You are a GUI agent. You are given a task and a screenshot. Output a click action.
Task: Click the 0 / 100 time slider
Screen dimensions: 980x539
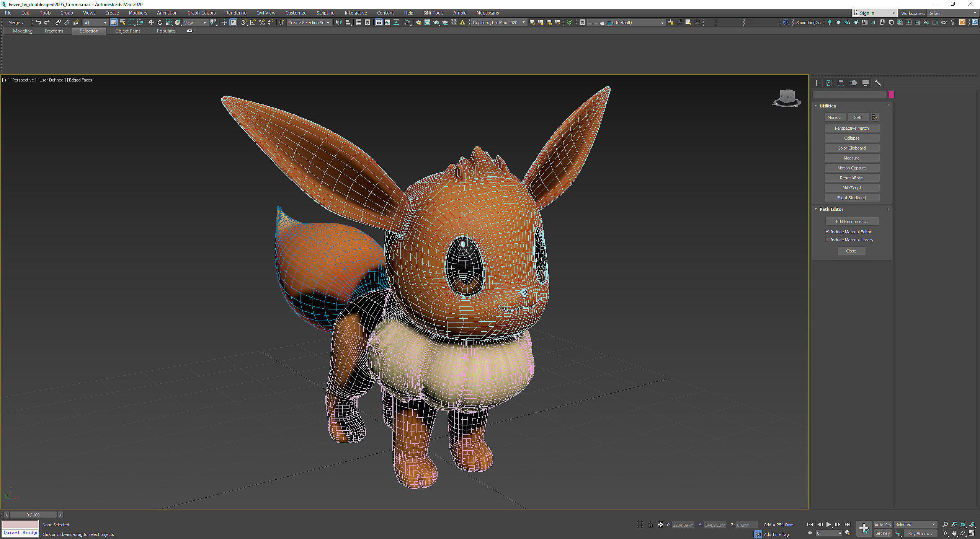point(33,515)
